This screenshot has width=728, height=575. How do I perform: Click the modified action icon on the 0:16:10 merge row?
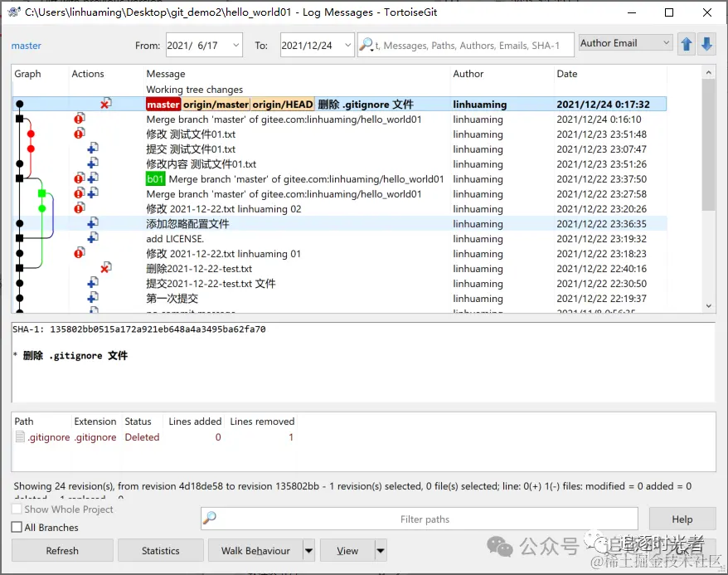click(x=80, y=119)
